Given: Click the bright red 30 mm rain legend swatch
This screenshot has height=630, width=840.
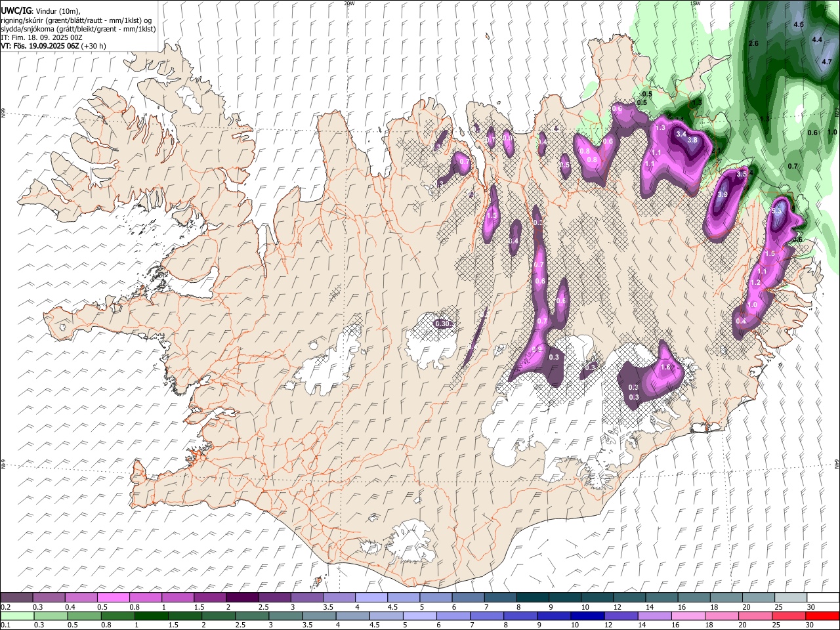Looking at the screenshot, I should coord(822,616).
